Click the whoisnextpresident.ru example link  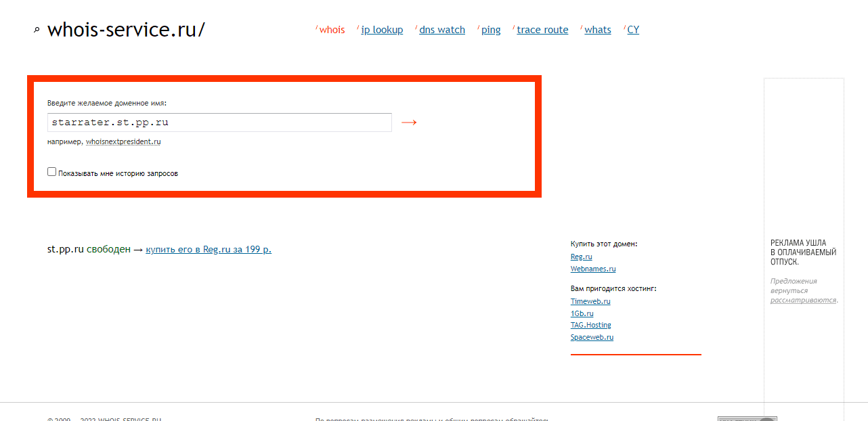click(123, 142)
